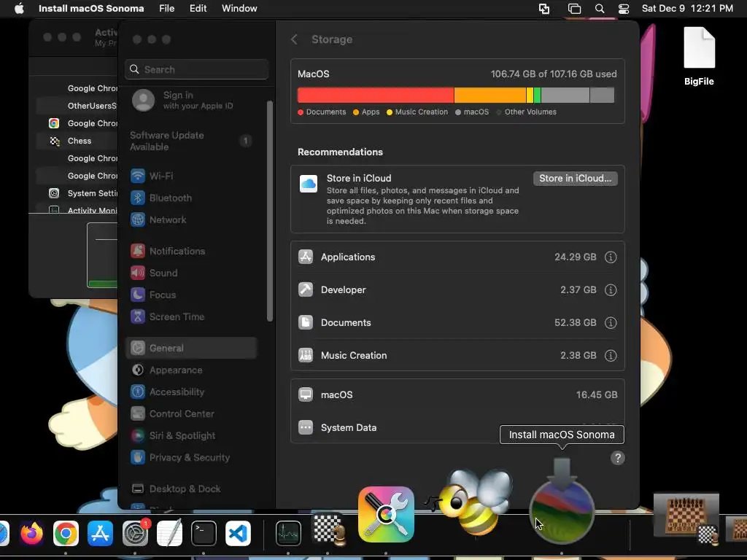Select Chess process in Activity Monitor window
Image resolution: width=747 pixels, height=560 pixels.
76,141
